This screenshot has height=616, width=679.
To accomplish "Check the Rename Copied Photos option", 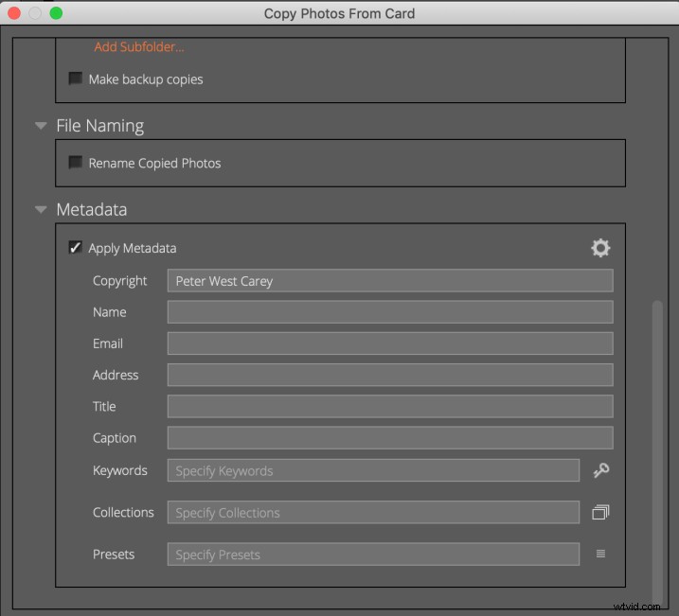I will point(76,163).
